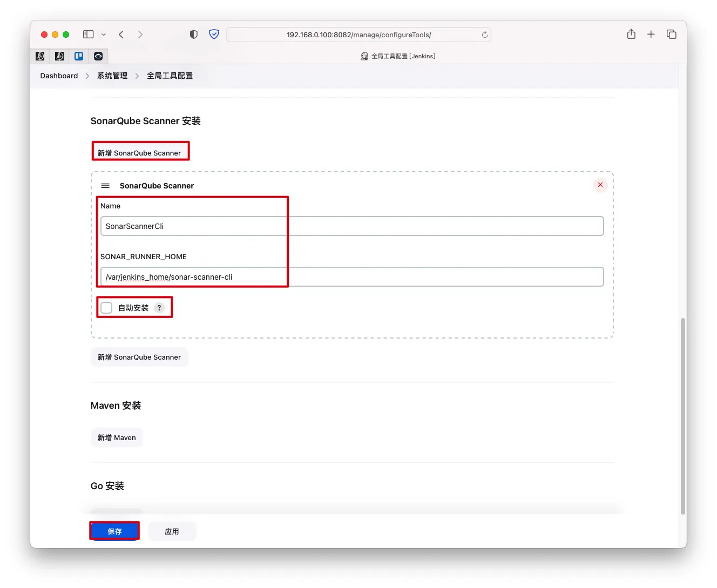Click the Name label
The height and width of the screenshot is (588, 717).
(110, 206)
